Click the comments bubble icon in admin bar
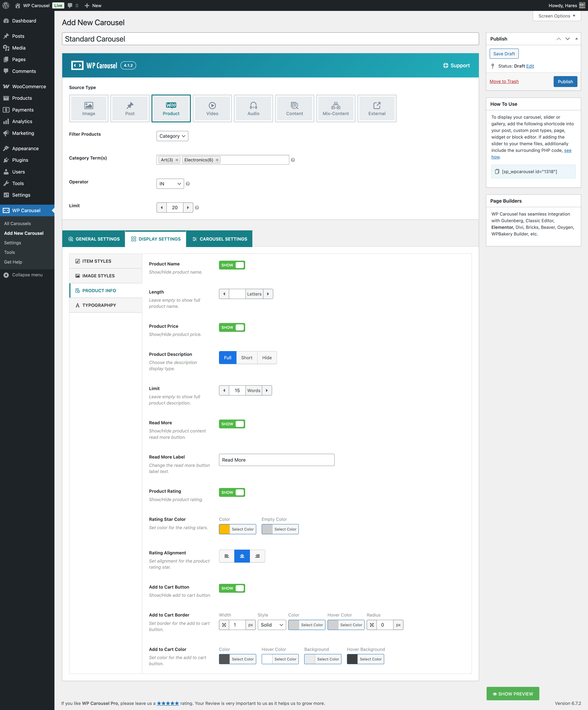This screenshot has height=710, width=588. pyautogui.click(x=70, y=5)
